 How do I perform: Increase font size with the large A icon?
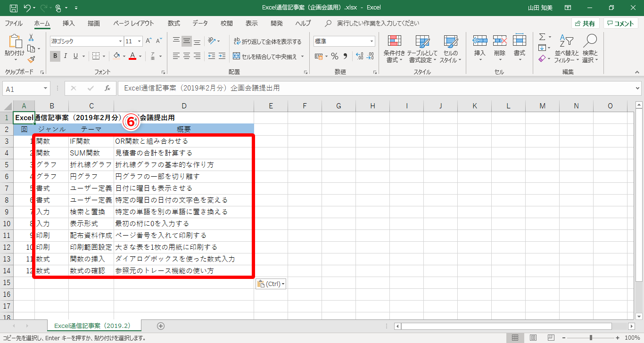pyautogui.click(x=149, y=41)
